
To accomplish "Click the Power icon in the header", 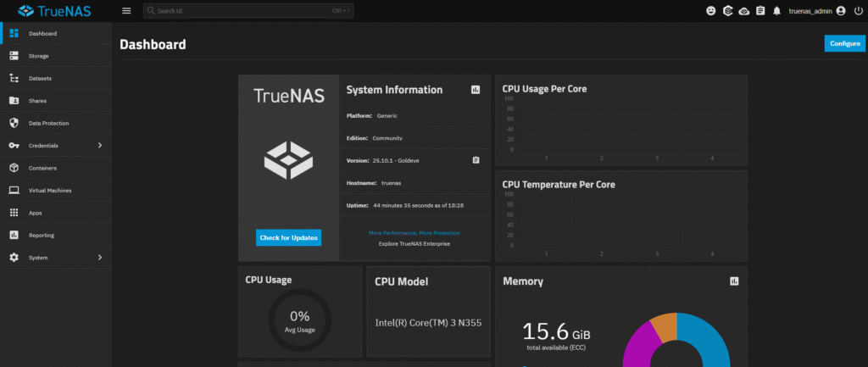I will pyautogui.click(x=858, y=10).
